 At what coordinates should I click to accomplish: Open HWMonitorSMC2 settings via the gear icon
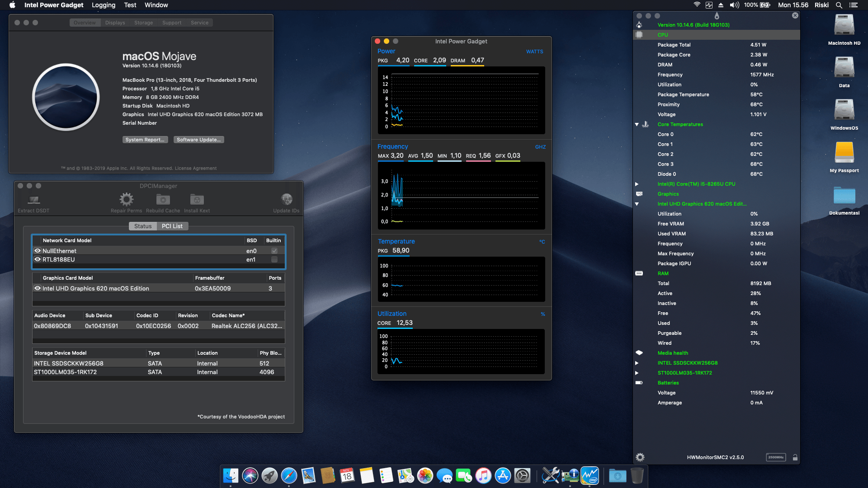(x=640, y=457)
